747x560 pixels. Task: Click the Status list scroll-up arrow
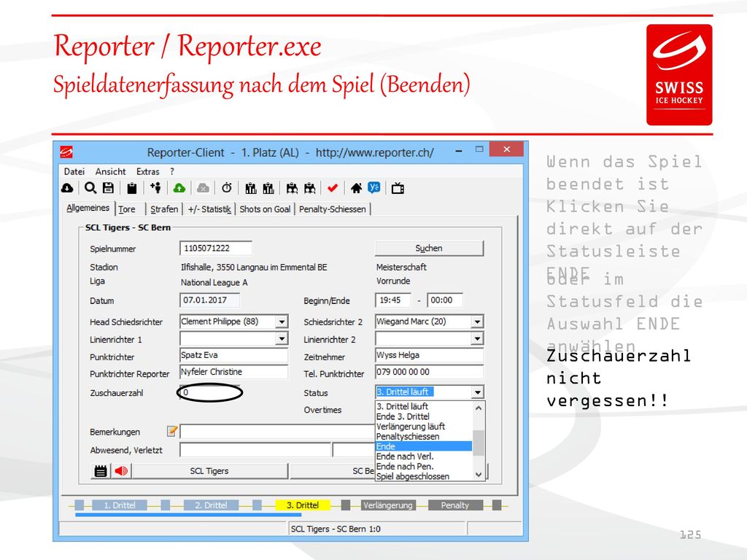click(479, 408)
